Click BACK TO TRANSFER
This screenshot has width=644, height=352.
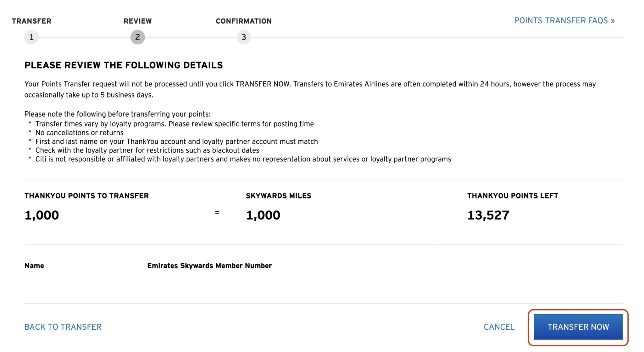pyautogui.click(x=63, y=327)
